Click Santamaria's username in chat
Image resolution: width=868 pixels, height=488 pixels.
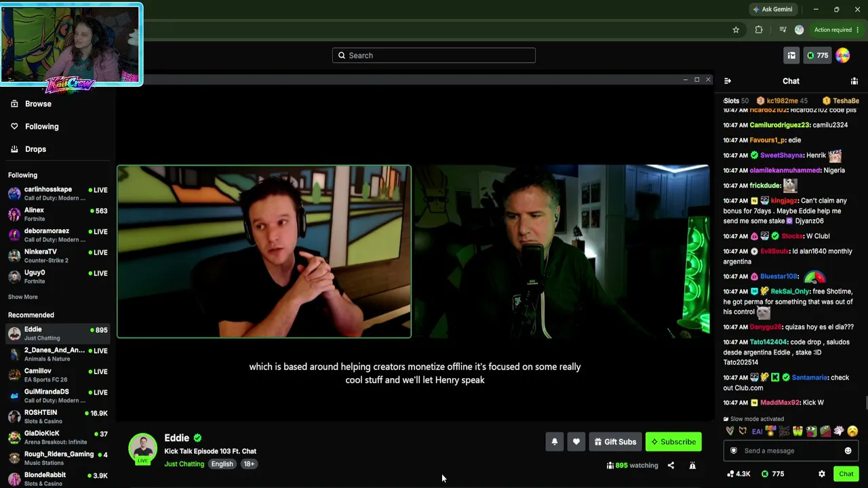coord(810,378)
